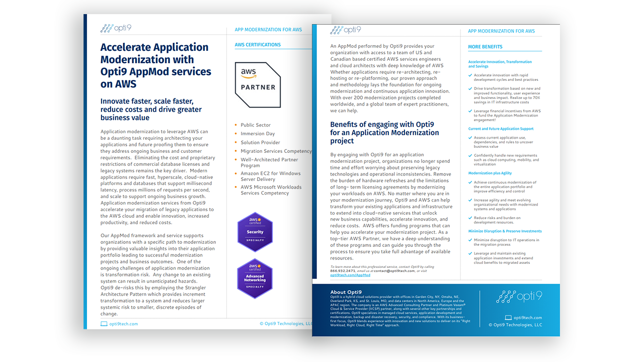This screenshot has width=644, height=362.
Task: Click 'AWS CERTIFICATIONS' heading
Action: [258, 45]
